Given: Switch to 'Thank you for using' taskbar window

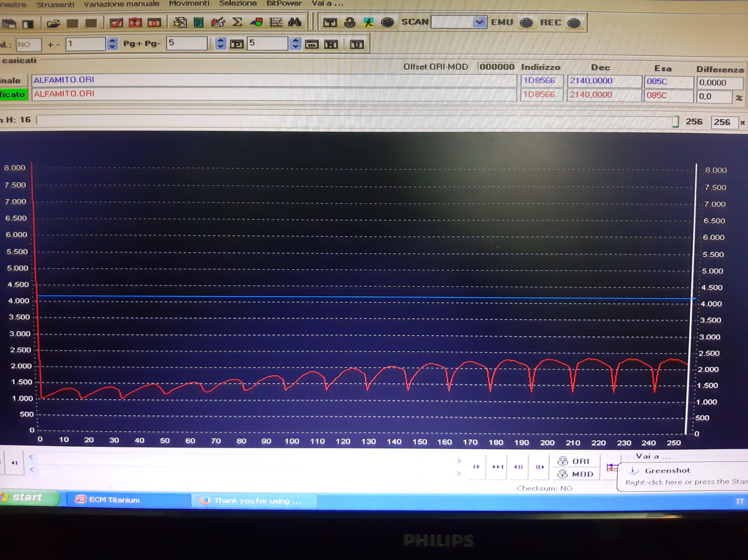Looking at the screenshot, I should (x=254, y=501).
